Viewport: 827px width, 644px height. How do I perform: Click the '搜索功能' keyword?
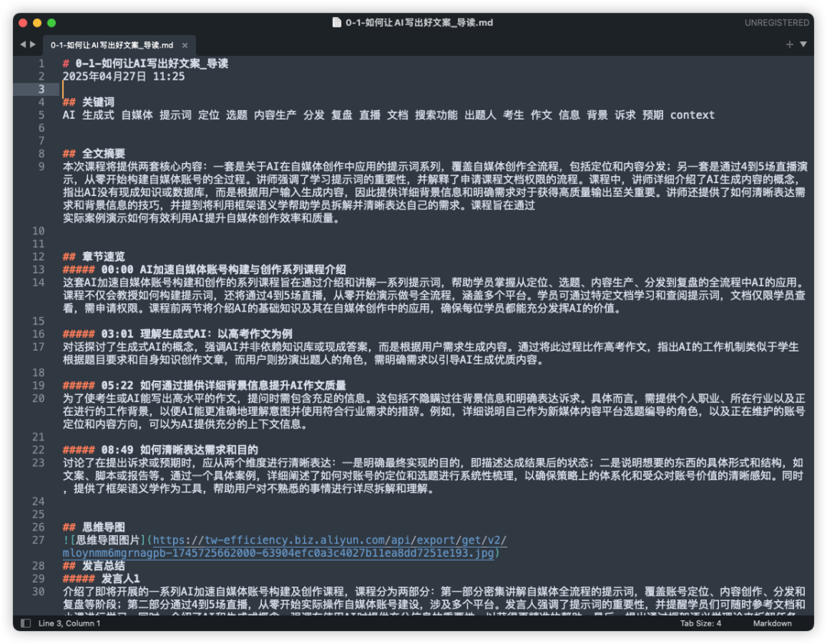click(436, 115)
